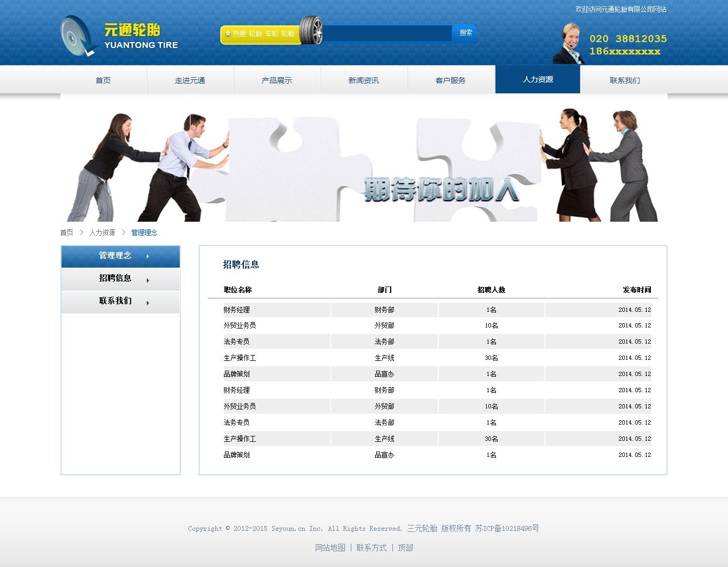Open the 走进元通 navigation tab
This screenshot has width=728, height=567.
[x=190, y=80]
